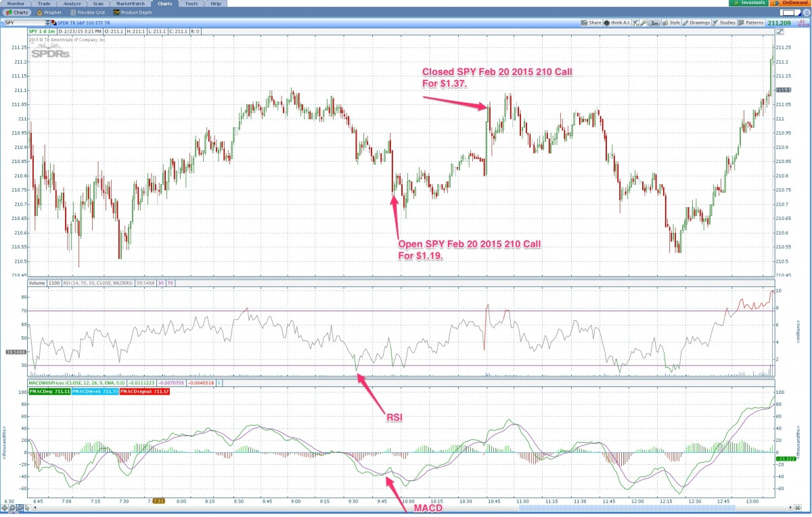Click the 39.5488 RSI bubble on left axis

pyautogui.click(x=14, y=352)
